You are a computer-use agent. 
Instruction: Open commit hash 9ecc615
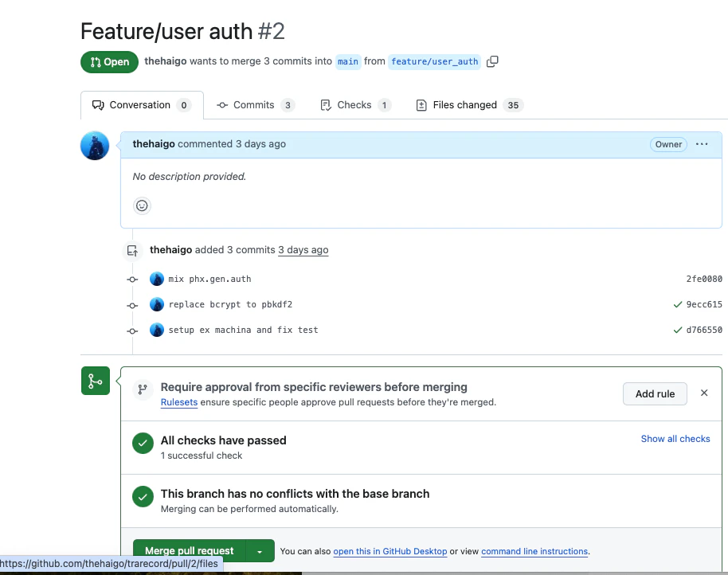pyautogui.click(x=704, y=304)
